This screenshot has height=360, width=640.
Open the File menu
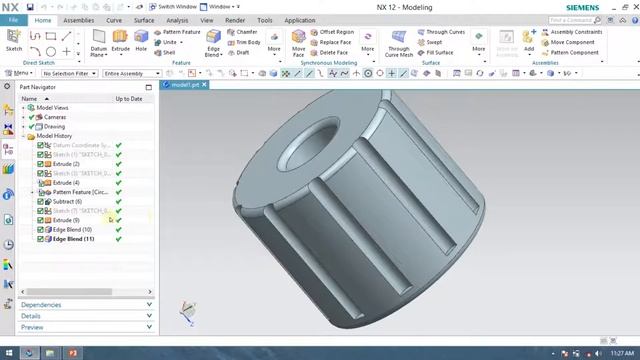[x=13, y=20]
